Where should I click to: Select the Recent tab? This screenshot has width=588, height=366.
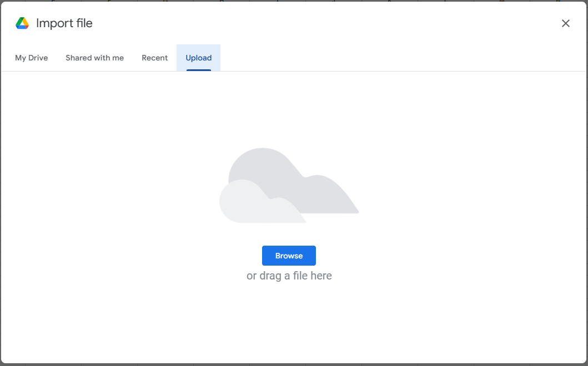coord(154,58)
